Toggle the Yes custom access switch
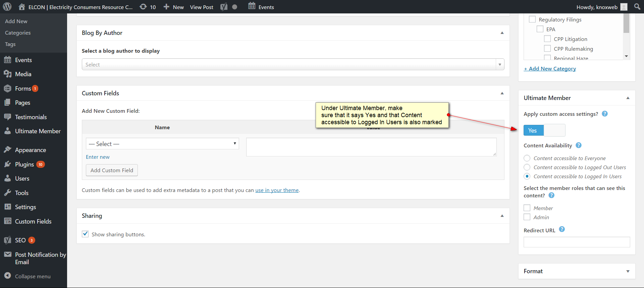This screenshot has width=644, height=288. (544, 130)
